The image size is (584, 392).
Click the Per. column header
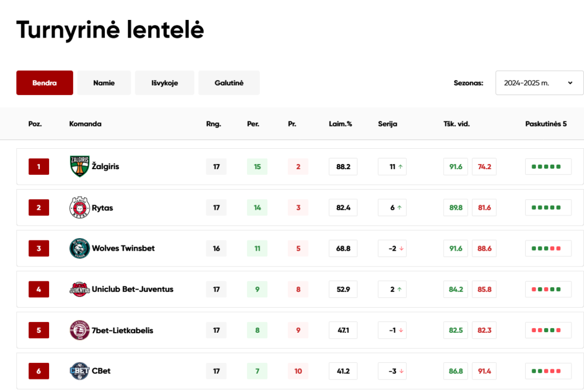point(253,124)
